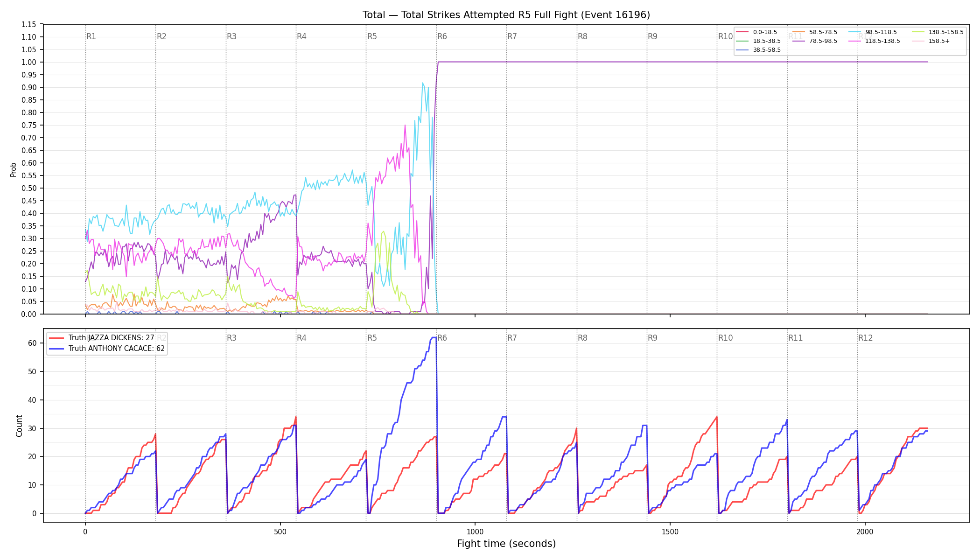Click the 60 tick on the Count axis
Viewport: 980px width, 560px height.
pyautogui.click(x=32, y=343)
